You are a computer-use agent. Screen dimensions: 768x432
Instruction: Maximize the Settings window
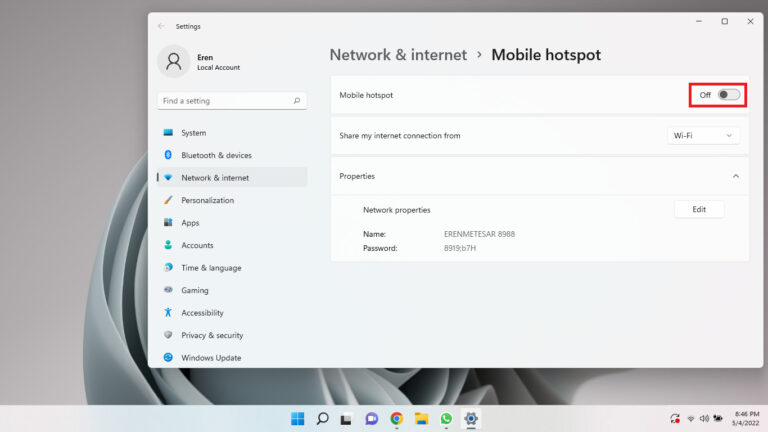click(x=725, y=22)
